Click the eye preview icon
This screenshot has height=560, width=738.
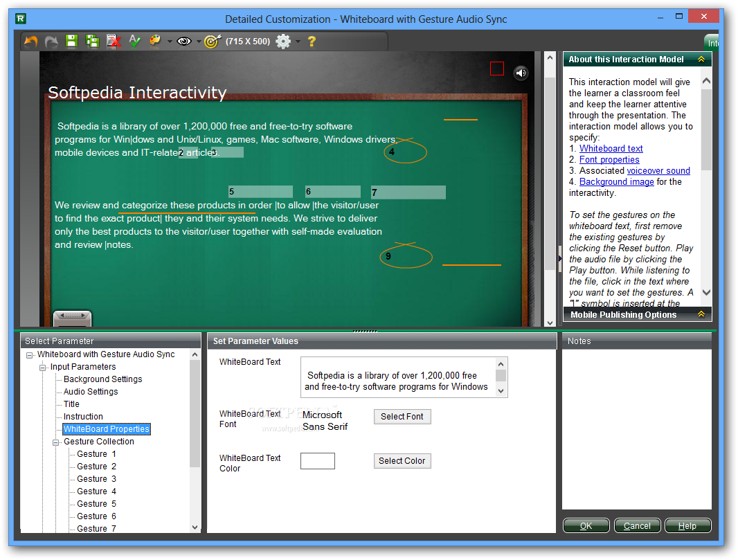(184, 42)
